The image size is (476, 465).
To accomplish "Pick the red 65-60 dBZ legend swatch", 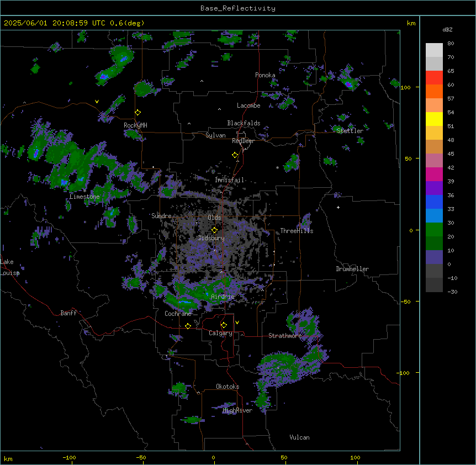I will 434,78.
